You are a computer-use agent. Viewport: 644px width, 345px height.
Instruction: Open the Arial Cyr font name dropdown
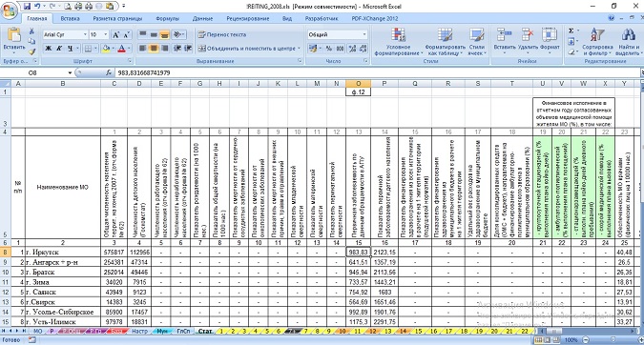pyautogui.click(x=85, y=35)
